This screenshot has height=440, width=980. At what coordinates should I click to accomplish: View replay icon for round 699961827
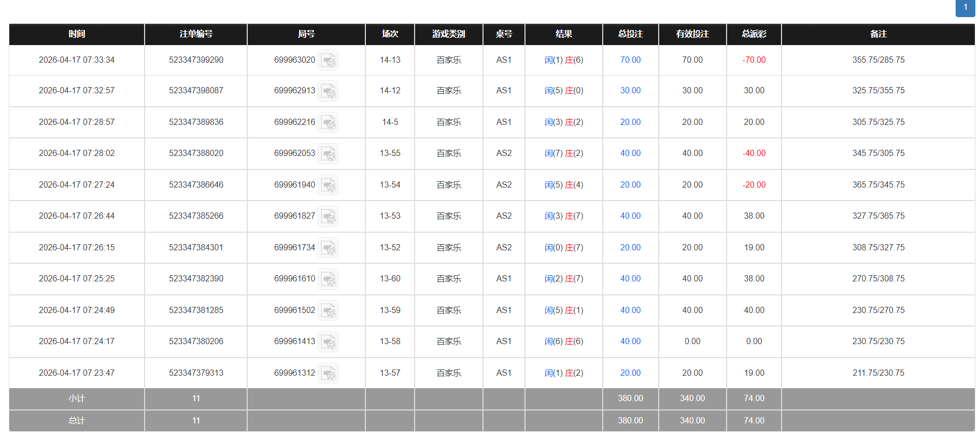click(x=328, y=217)
